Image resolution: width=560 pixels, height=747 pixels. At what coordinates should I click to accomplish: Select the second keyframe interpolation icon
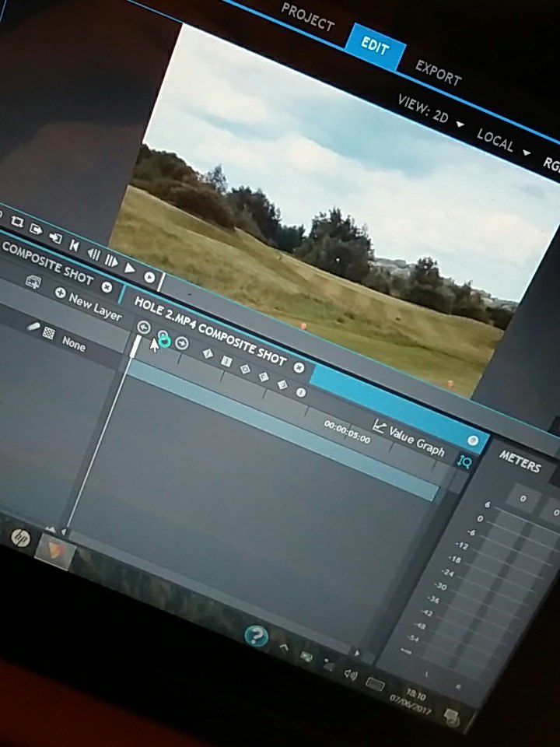point(226,362)
